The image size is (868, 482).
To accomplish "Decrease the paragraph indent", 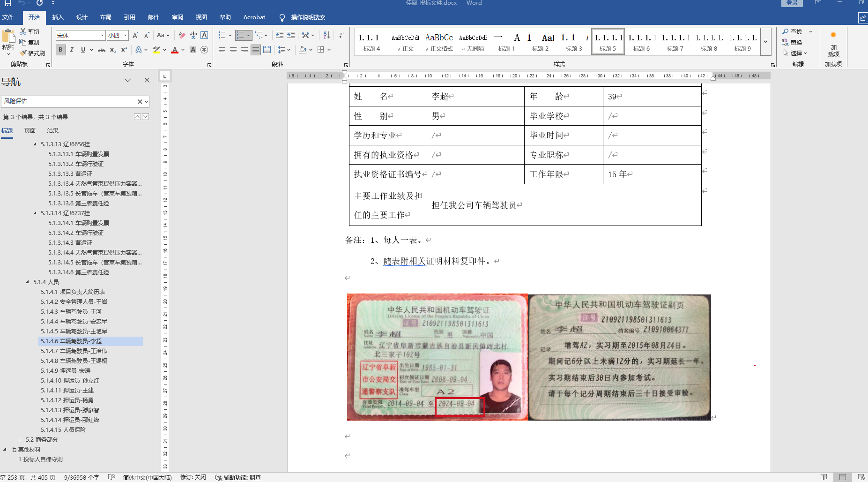I will pyautogui.click(x=280, y=35).
